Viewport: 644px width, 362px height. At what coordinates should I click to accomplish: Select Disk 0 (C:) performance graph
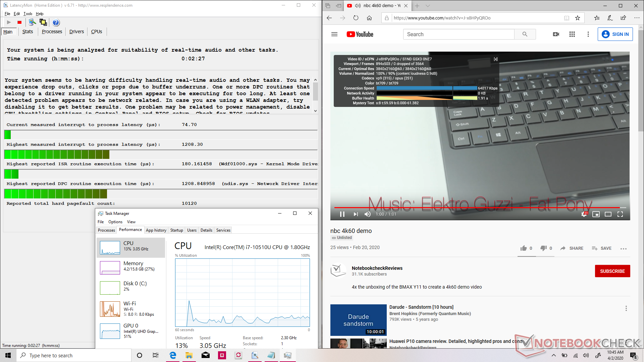[x=131, y=288]
